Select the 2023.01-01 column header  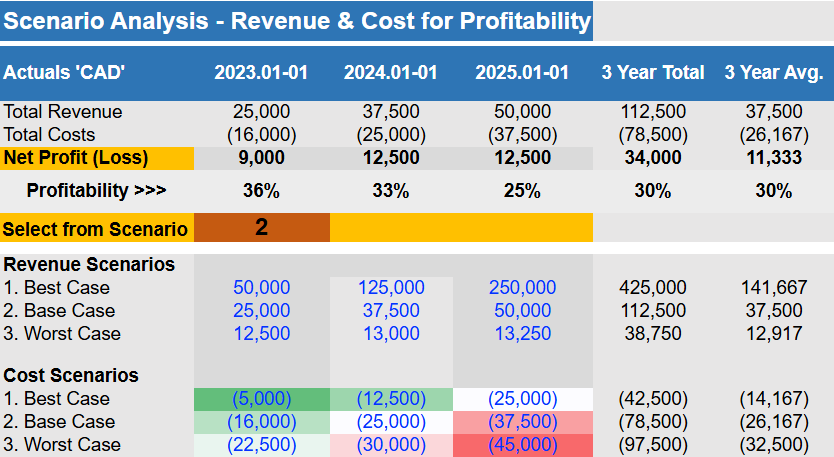(261, 72)
